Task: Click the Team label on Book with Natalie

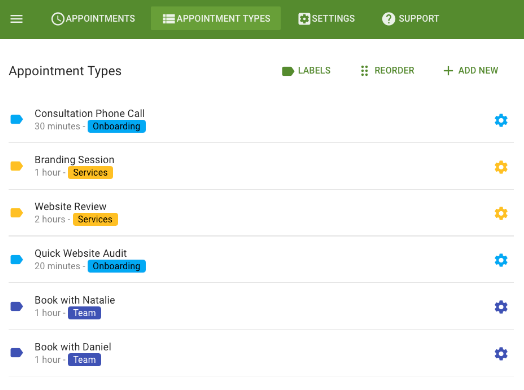Action: click(85, 313)
